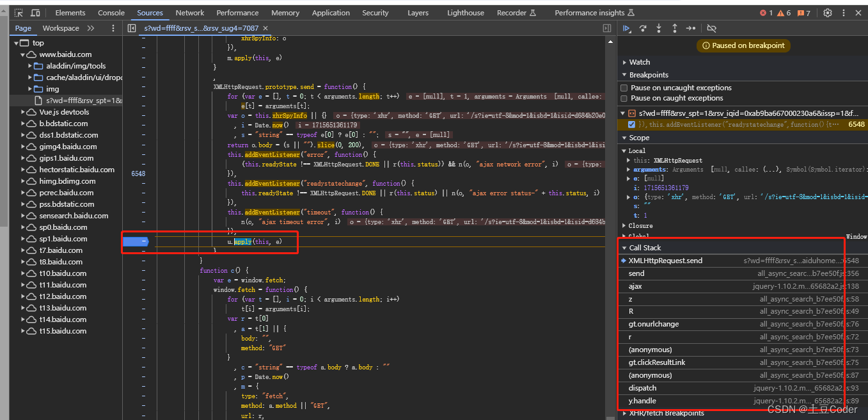Collapse the www.baidu.com tree node
Viewport: 868px width, 420px height.
coord(23,54)
